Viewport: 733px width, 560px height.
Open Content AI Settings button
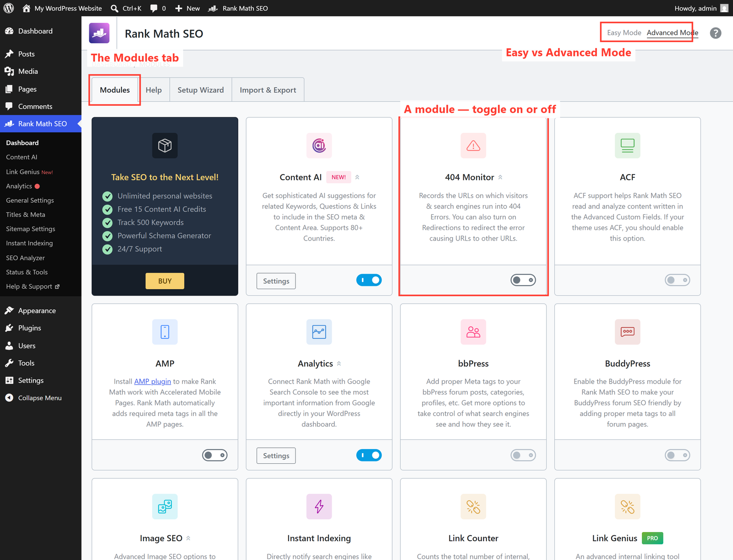point(276,281)
